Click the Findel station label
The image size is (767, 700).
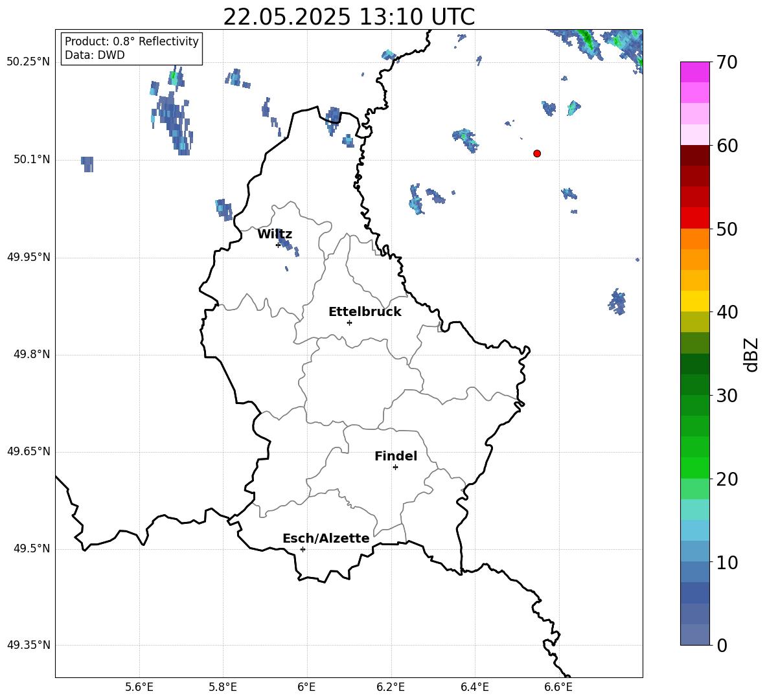(396, 456)
